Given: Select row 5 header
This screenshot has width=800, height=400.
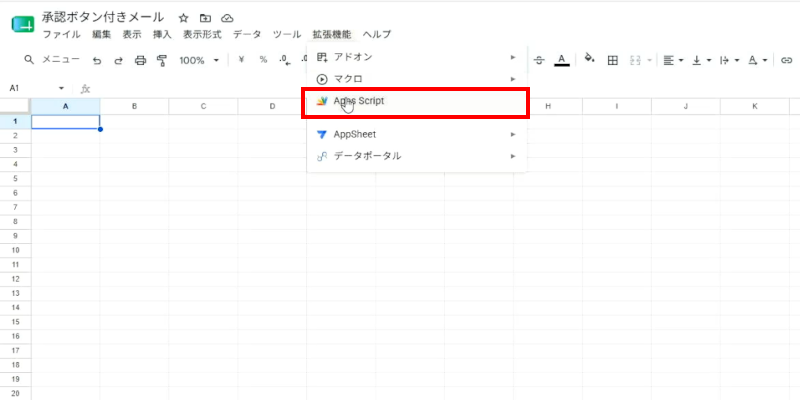Looking at the screenshot, I should click(x=15, y=179).
